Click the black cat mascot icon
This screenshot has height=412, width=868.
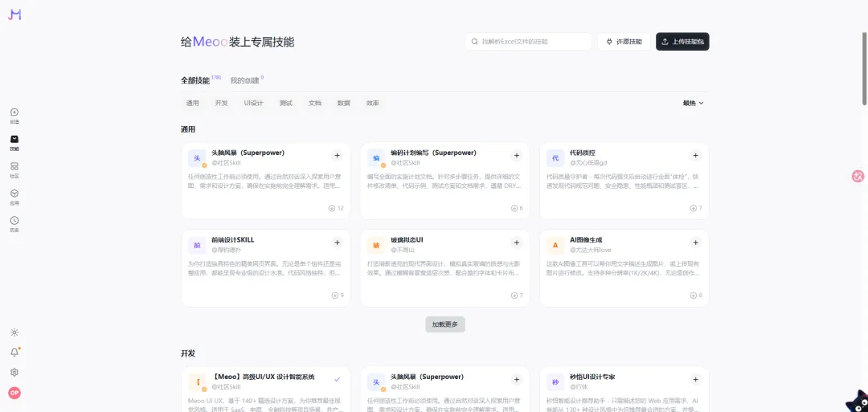click(x=857, y=401)
